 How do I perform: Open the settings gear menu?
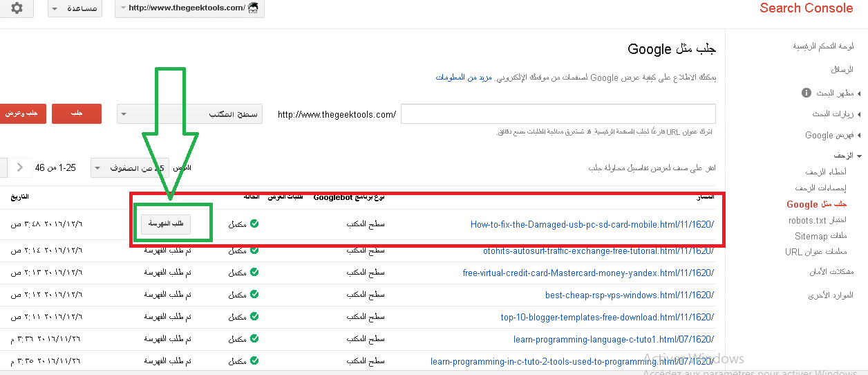17,8
